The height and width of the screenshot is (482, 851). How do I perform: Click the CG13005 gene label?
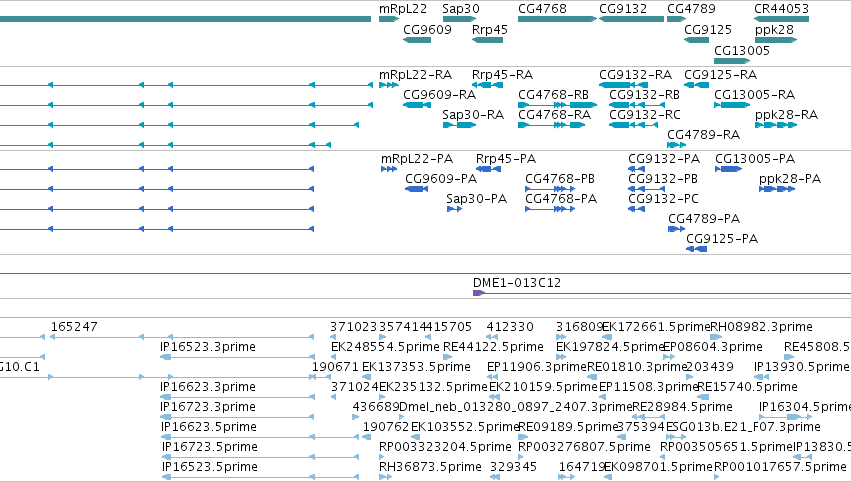click(x=741, y=50)
